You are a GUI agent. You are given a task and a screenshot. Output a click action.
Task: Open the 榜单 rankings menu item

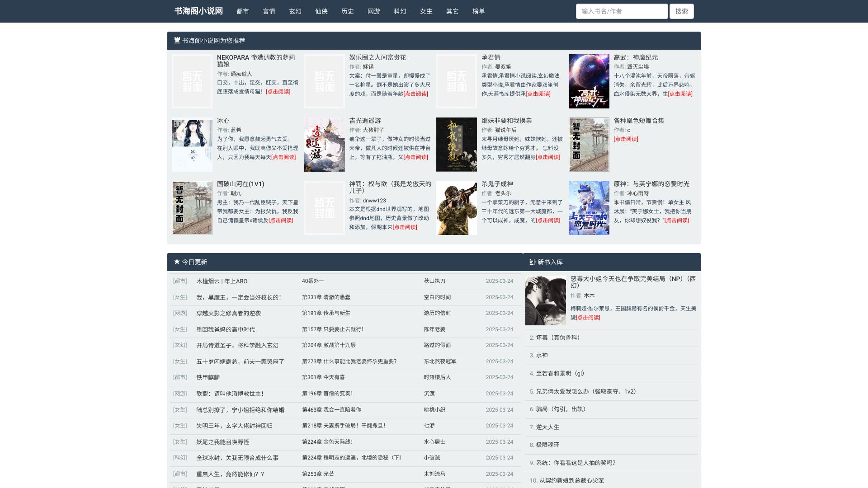pyautogui.click(x=478, y=11)
